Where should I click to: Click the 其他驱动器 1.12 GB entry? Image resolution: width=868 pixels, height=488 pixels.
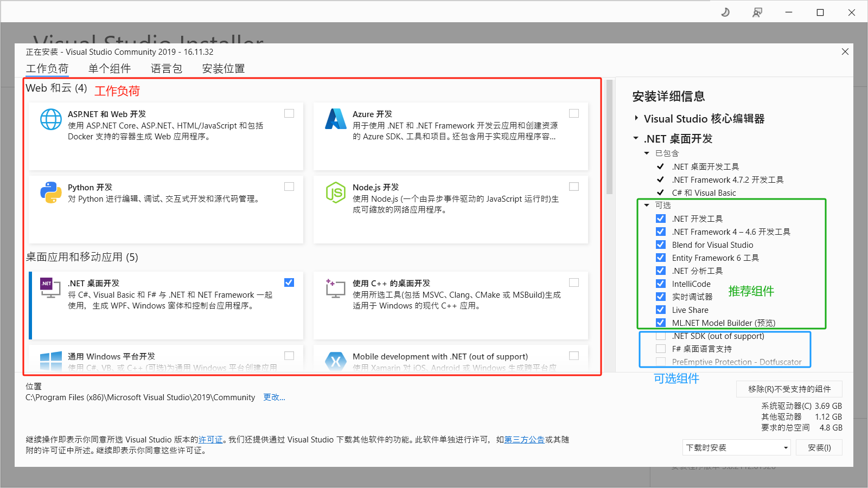pyautogui.click(x=801, y=416)
